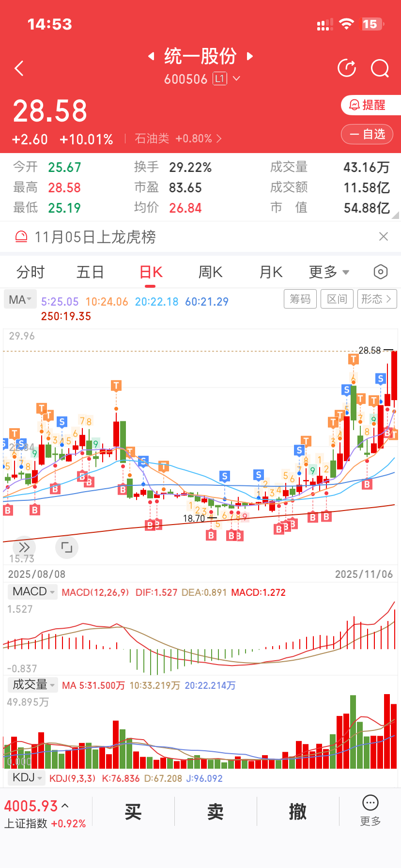Screen dimensions: 401x868
Task: Tap the 提醒 alert button
Action: point(371,105)
